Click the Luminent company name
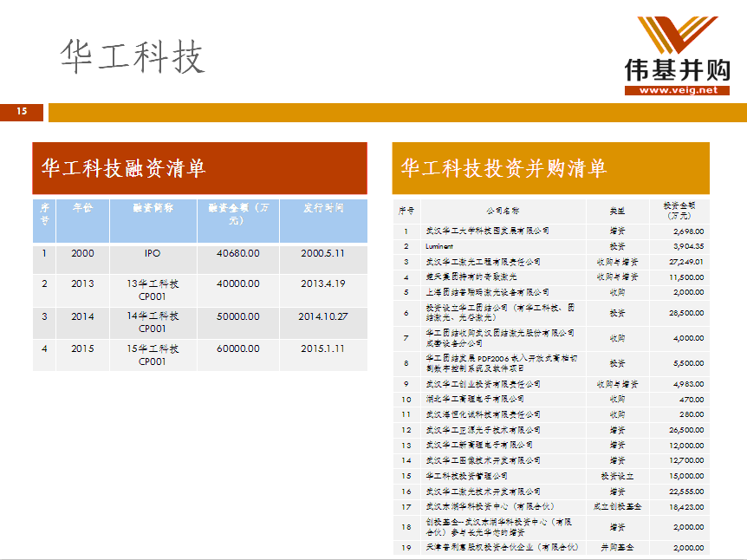 tap(439, 246)
